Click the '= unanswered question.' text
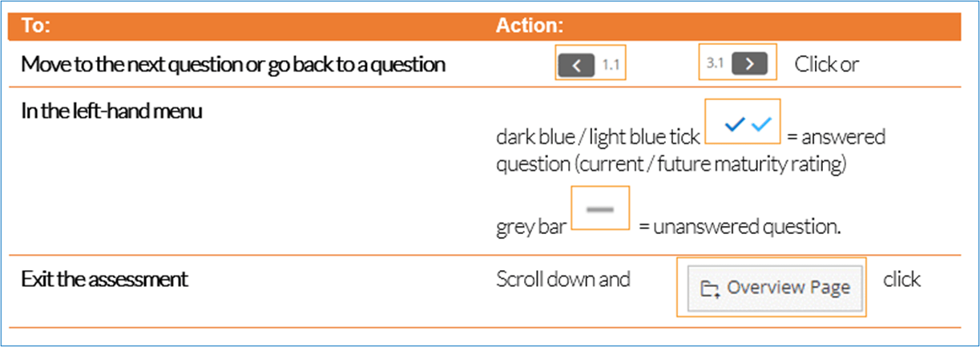 (x=740, y=227)
